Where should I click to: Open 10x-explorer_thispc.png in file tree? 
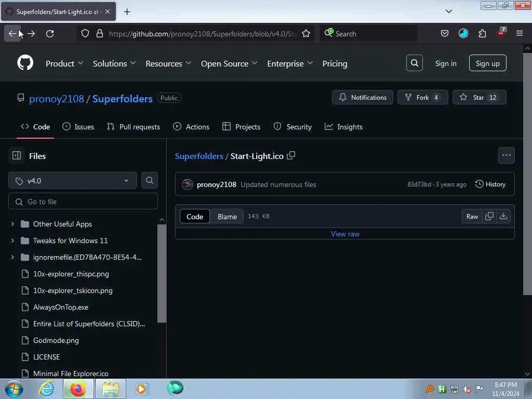tap(71, 274)
